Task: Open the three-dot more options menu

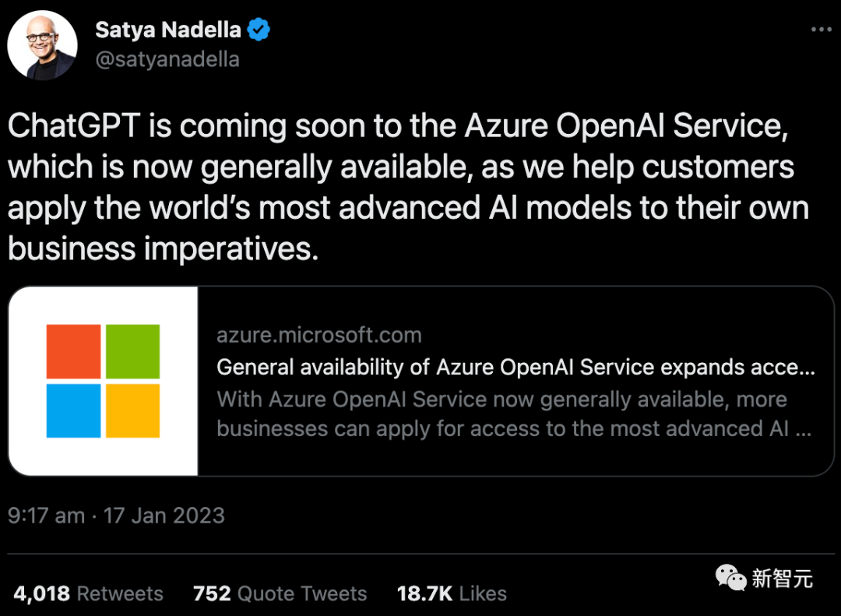Action: coord(822,30)
